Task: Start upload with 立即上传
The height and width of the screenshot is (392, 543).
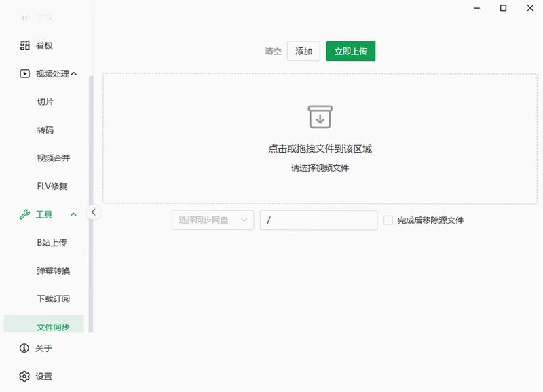Action: (x=351, y=52)
